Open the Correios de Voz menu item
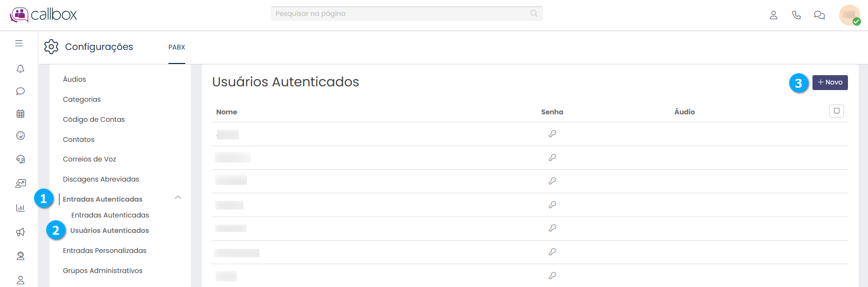 (90, 159)
